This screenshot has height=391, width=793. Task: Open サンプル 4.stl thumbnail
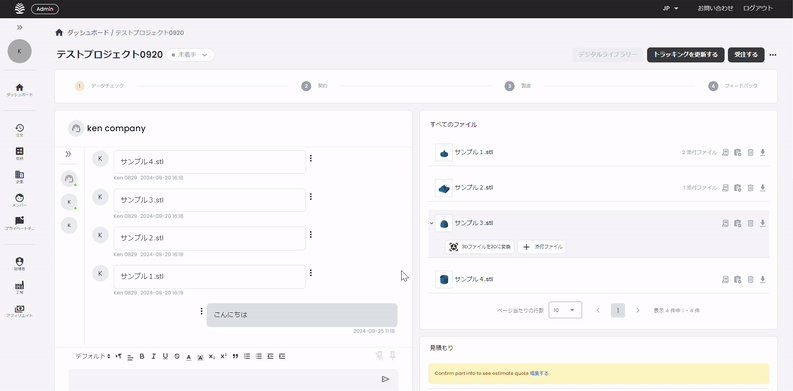point(444,279)
